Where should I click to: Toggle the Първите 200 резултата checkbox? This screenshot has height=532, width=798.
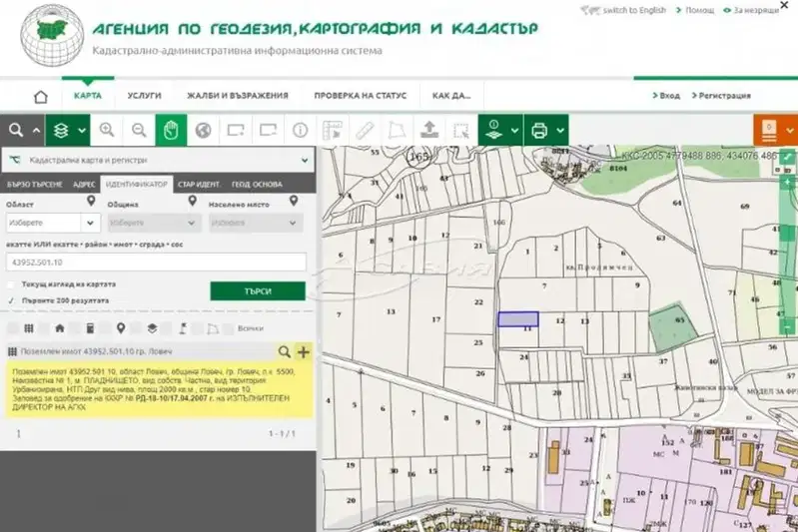11,300
